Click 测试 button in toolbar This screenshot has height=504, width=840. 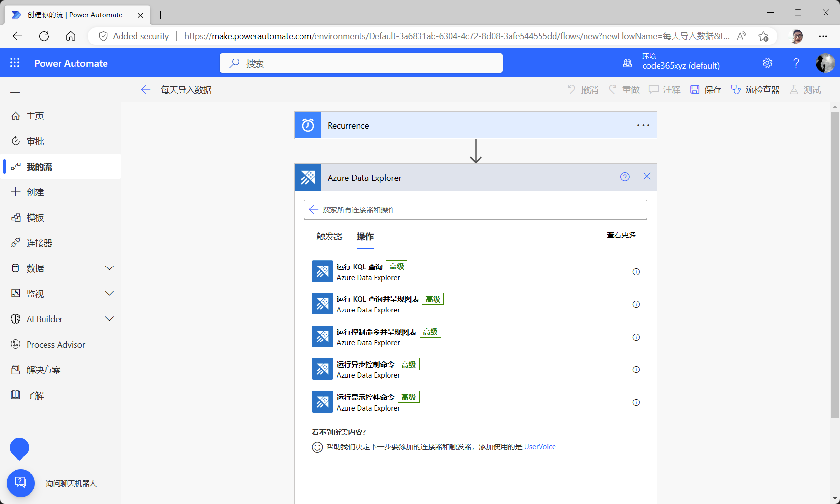point(805,89)
